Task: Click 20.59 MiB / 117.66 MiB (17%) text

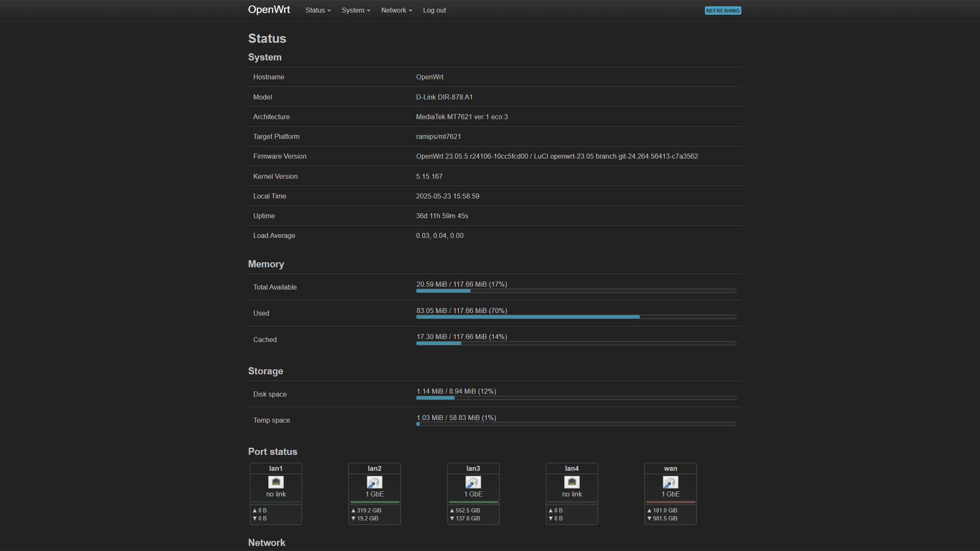Action: 461,284
